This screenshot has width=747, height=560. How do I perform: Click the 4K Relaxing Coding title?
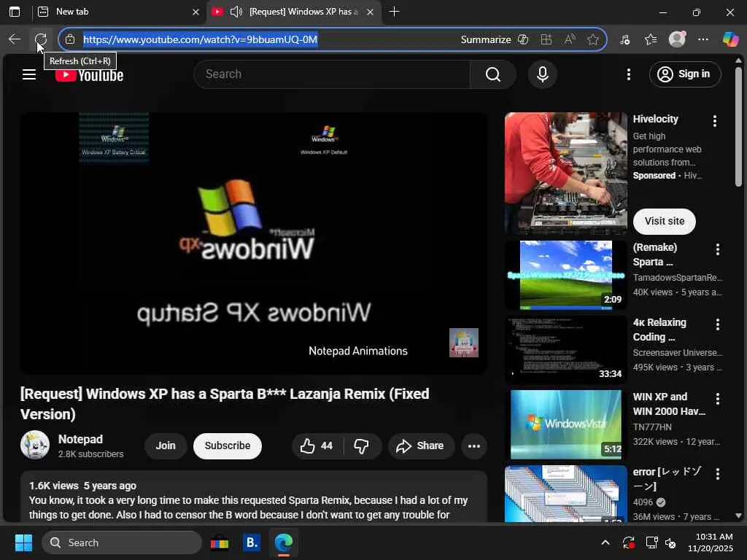coord(659,330)
